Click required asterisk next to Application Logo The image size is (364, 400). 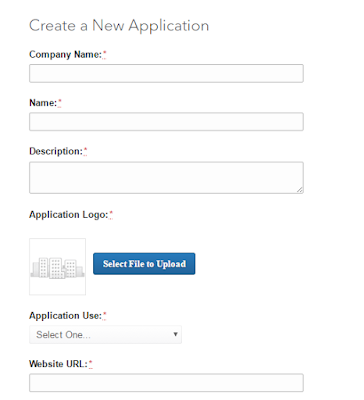111,214
